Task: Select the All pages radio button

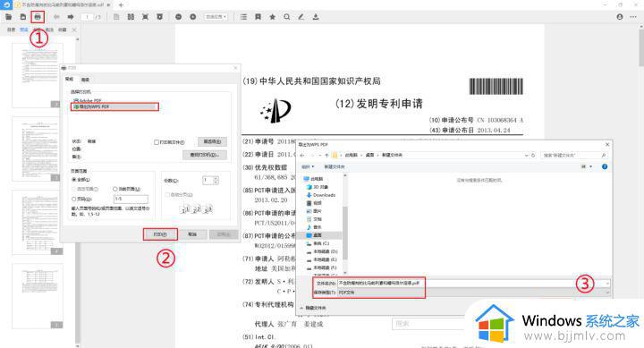Action: [x=74, y=180]
